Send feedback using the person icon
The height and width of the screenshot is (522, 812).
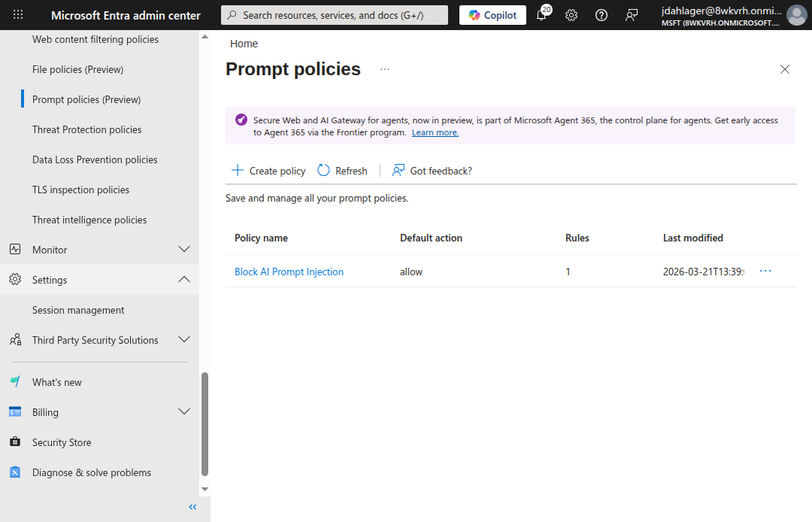[x=631, y=14]
